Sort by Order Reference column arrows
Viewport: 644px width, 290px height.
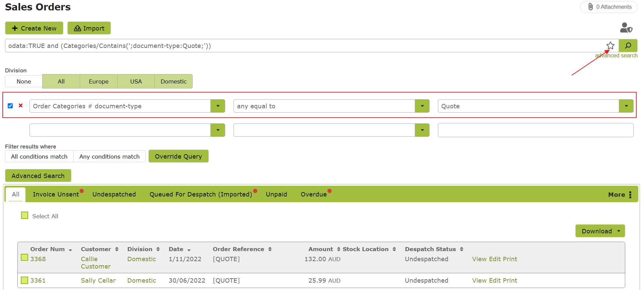pyautogui.click(x=270, y=249)
